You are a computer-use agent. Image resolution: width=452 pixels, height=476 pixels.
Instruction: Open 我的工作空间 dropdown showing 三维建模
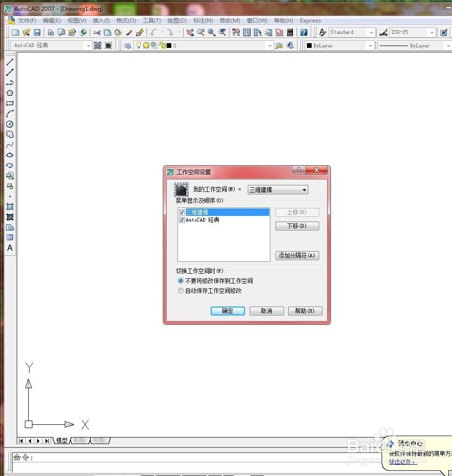(x=278, y=190)
